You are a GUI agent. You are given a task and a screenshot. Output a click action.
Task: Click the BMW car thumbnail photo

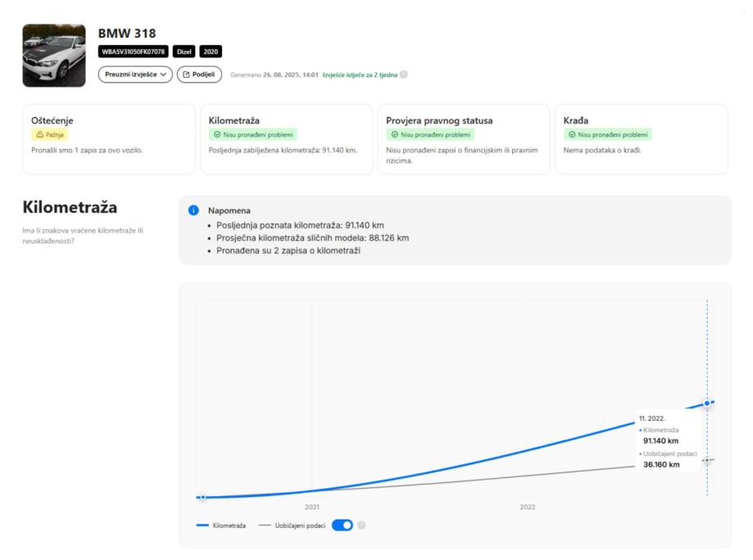[54, 55]
